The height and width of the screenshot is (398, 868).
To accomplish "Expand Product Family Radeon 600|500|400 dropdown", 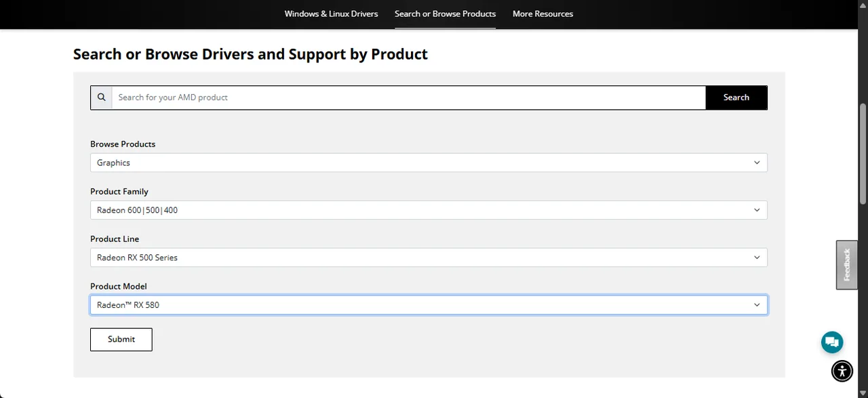I will 429,210.
